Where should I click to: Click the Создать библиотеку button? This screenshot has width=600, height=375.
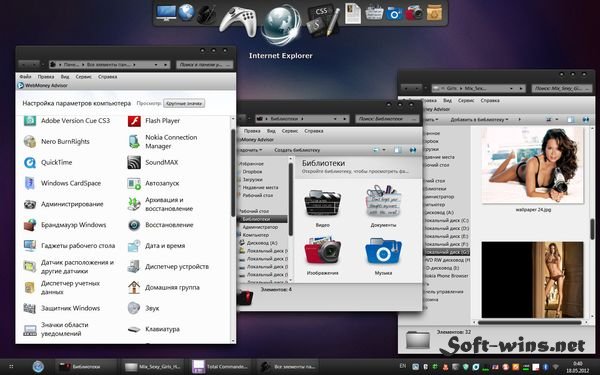click(297, 150)
